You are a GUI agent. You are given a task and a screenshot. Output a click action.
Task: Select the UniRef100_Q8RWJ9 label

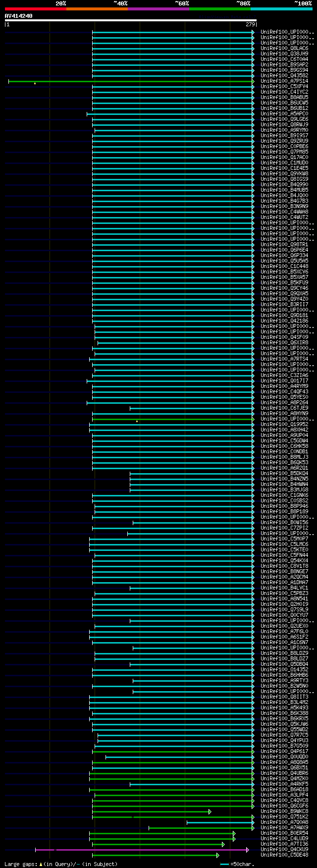click(284, 125)
